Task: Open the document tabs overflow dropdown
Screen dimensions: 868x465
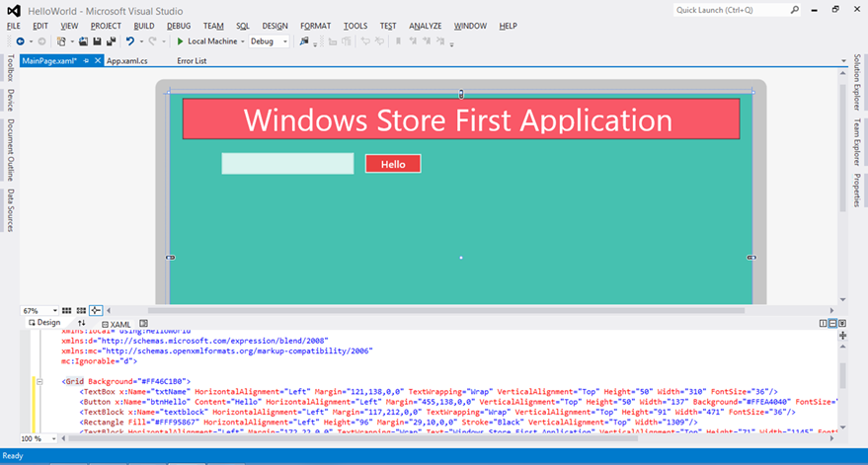Action: 843,61
